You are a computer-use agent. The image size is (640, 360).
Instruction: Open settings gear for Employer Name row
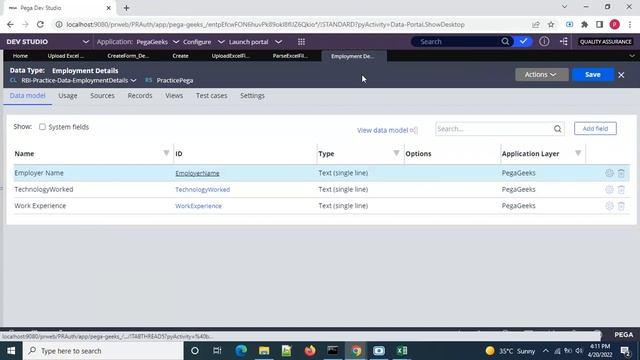click(609, 173)
